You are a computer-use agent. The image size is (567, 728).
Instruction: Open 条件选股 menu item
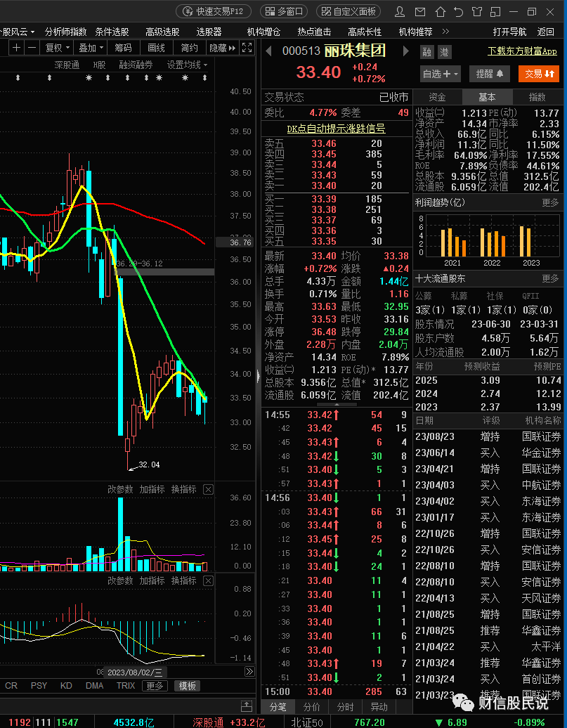click(x=112, y=32)
